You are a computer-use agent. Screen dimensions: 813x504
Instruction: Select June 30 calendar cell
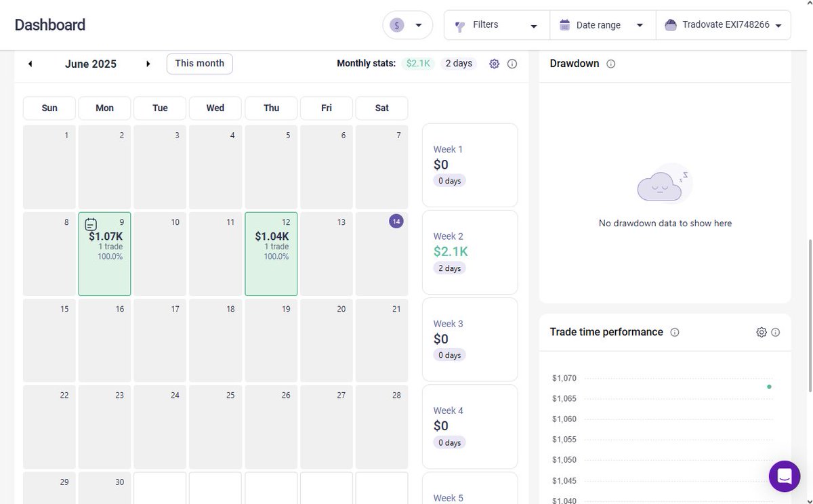click(x=105, y=488)
